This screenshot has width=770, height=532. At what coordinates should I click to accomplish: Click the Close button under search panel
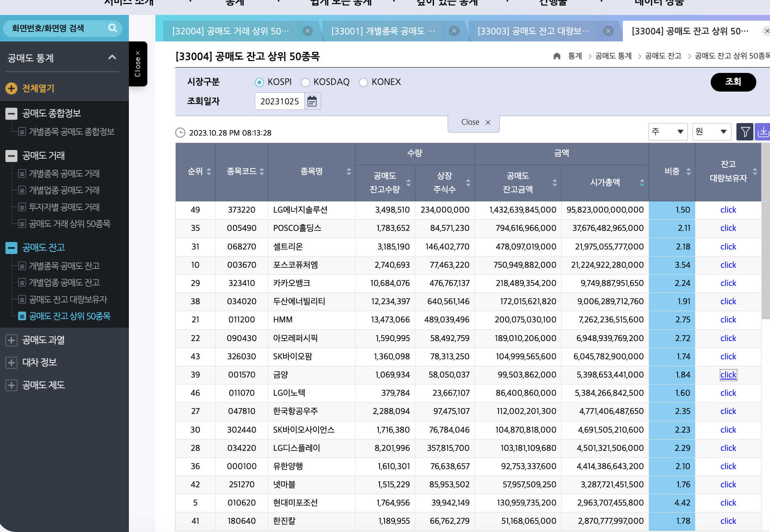(x=474, y=123)
